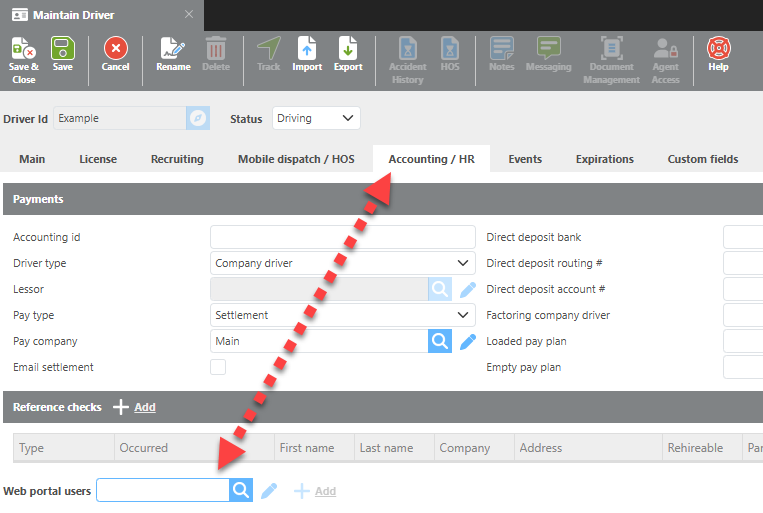The image size is (763, 513).
Task: Click the Lessor input field
Action: [x=319, y=289]
